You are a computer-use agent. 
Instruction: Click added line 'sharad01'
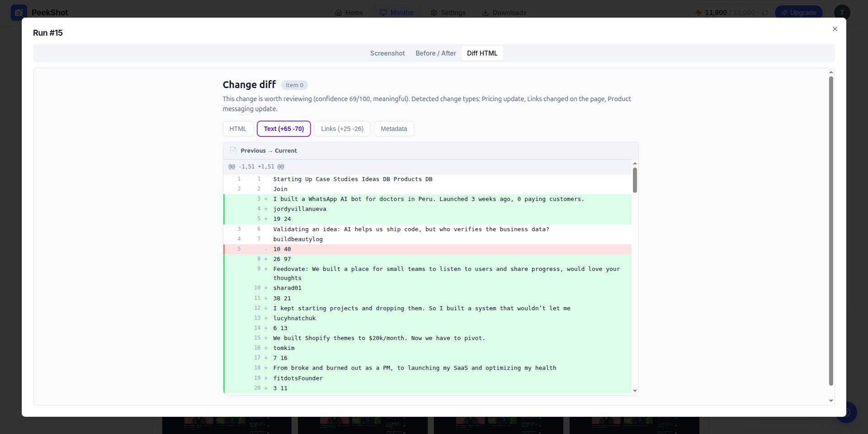pos(427,288)
